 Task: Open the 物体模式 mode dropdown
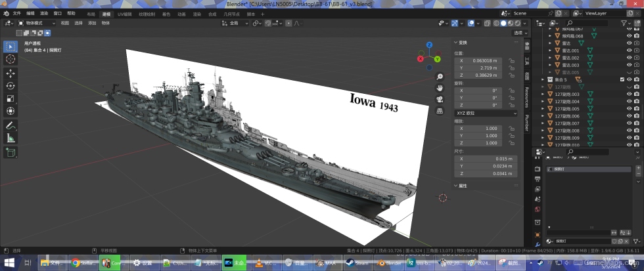coord(37,24)
